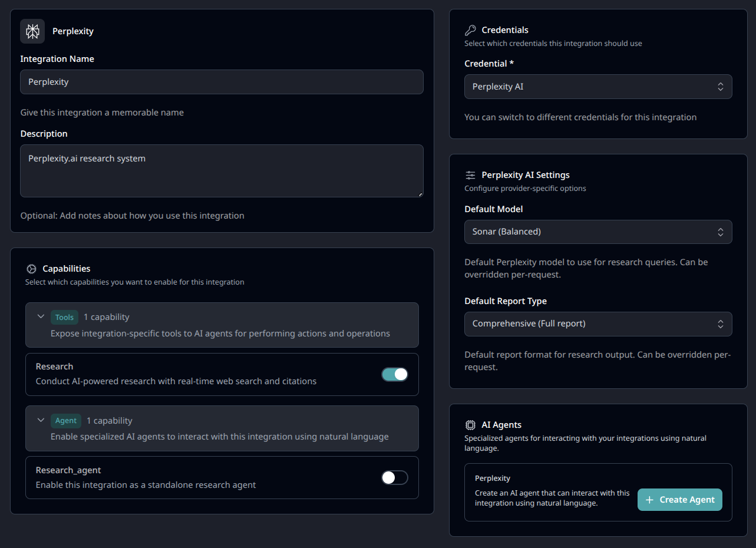The image size is (756, 548).
Task: Disable the Research capability toggle
Action: (x=395, y=374)
